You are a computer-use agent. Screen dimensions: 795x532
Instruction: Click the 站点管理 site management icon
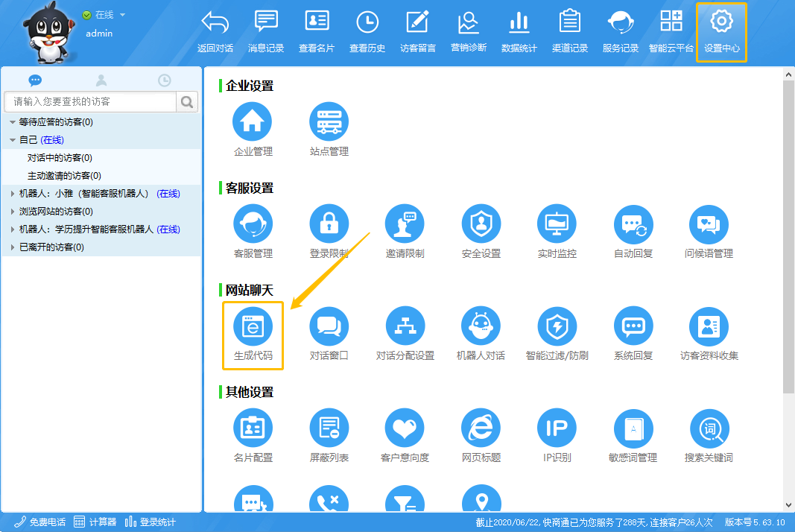pyautogui.click(x=329, y=122)
